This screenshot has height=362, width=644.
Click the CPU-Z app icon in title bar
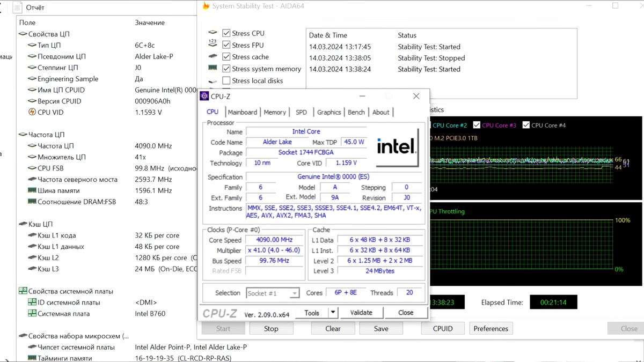204,96
